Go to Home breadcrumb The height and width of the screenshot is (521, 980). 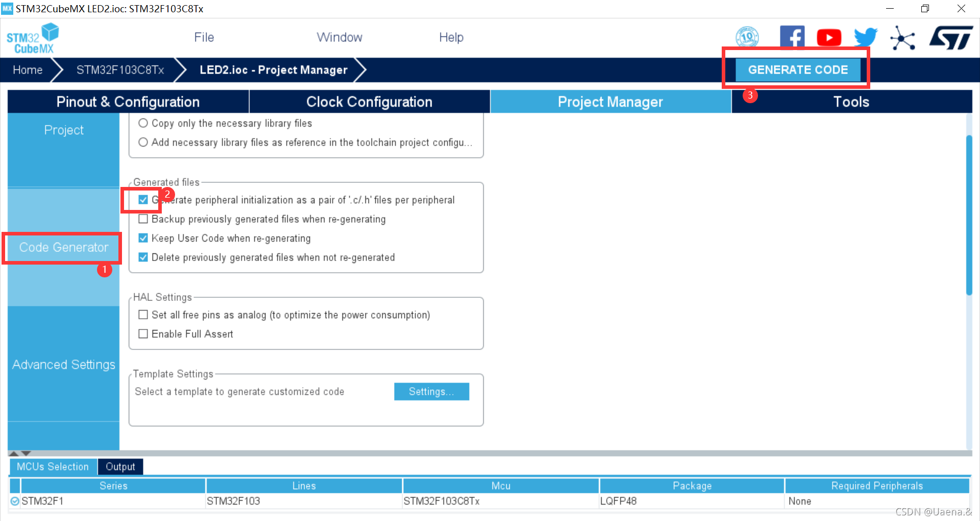pos(28,70)
